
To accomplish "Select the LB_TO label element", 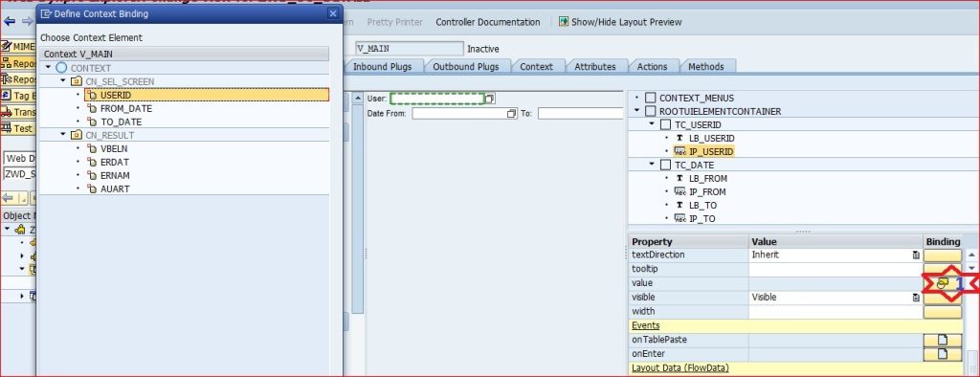I will tap(702, 205).
